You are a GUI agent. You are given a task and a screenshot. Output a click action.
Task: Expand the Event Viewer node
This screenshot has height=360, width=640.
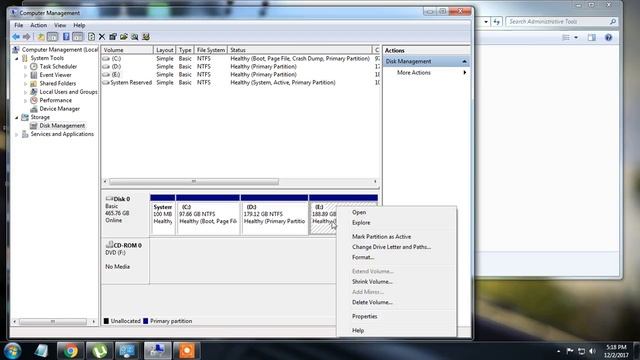pyautogui.click(x=26, y=75)
